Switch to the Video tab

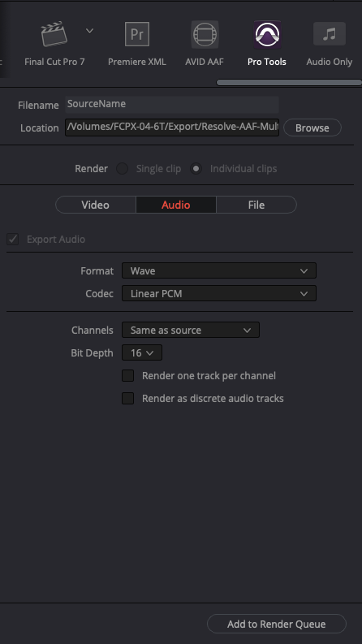(x=96, y=205)
